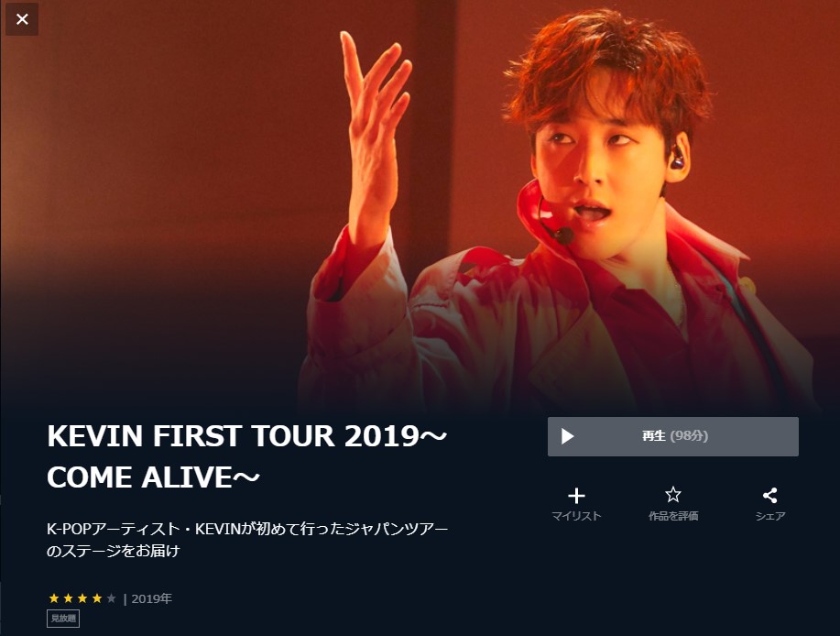Click the share network icon
This screenshot has width=840, height=636.
tap(769, 495)
